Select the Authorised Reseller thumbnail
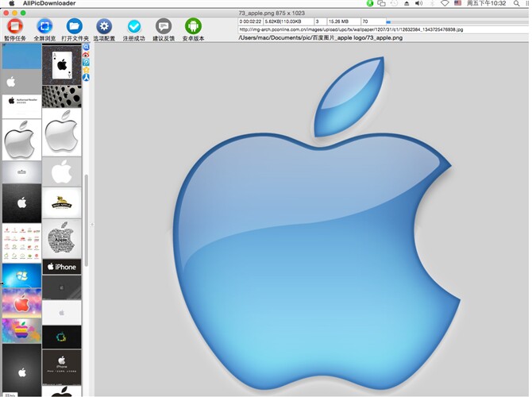532x397 pixels. (x=22, y=106)
